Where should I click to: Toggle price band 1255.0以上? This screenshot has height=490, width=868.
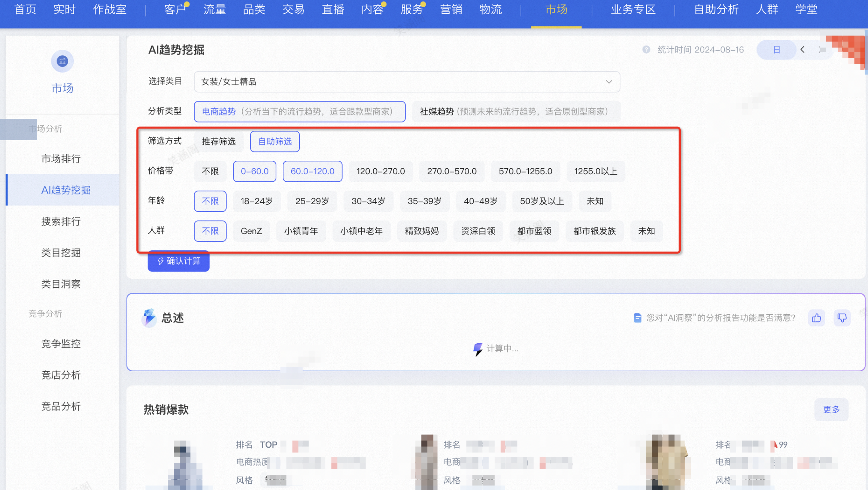coord(596,172)
